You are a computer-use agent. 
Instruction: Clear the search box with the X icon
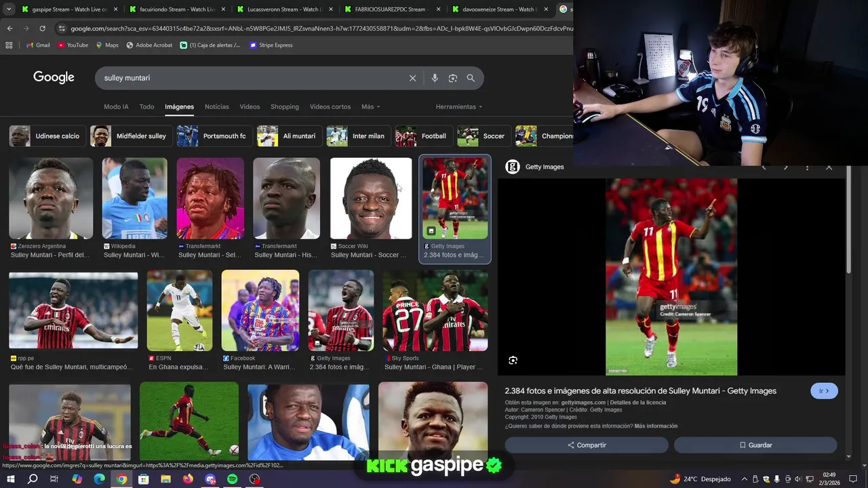(412, 78)
